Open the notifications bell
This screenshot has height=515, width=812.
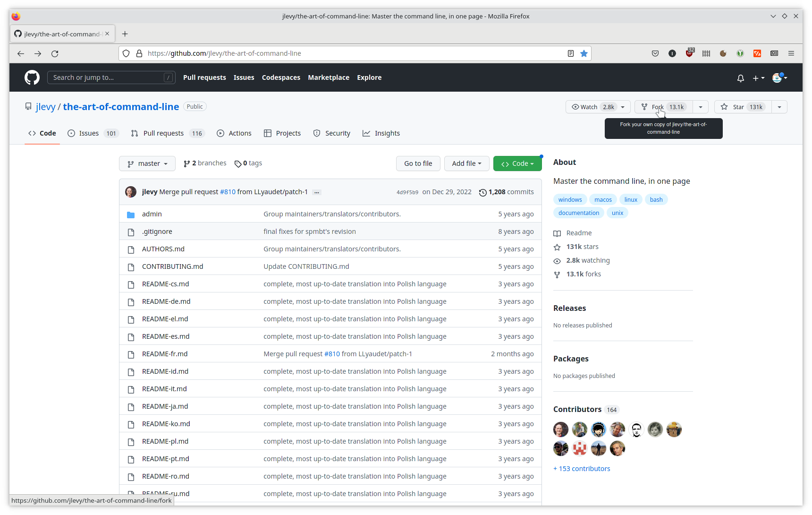(x=741, y=78)
